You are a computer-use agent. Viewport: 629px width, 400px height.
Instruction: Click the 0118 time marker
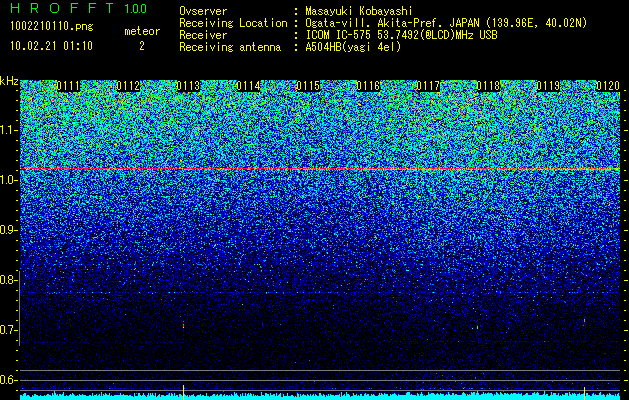[x=489, y=86]
